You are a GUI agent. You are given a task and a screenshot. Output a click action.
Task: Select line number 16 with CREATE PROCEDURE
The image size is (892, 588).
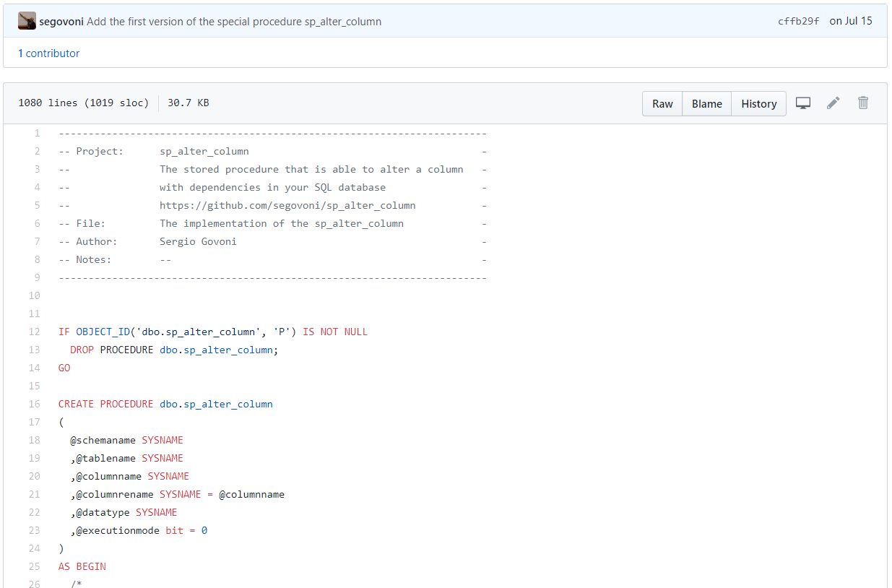pyautogui.click(x=34, y=404)
